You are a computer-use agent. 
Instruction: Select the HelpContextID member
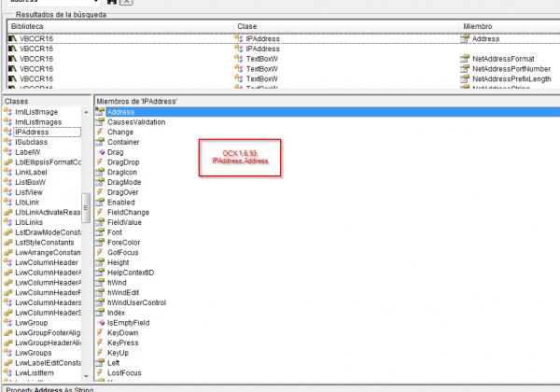coord(131,273)
